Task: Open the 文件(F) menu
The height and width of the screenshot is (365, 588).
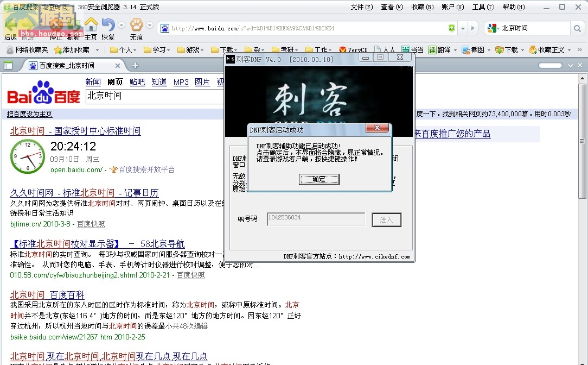Action: pos(361,7)
